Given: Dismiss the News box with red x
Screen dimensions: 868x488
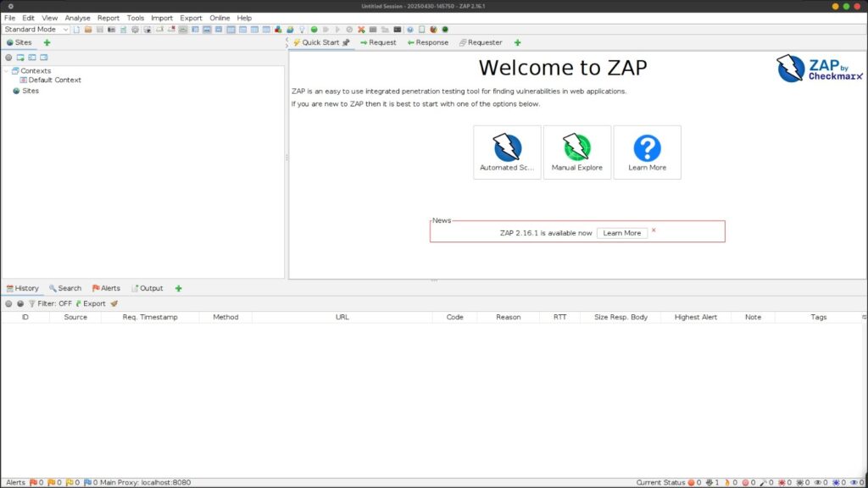Looking at the screenshot, I should [x=654, y=230].
